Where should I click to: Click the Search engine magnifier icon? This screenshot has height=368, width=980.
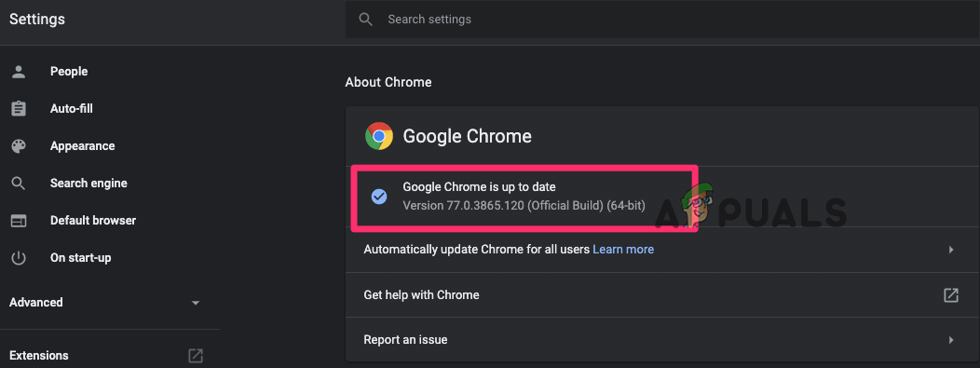click(x=19, y=184)
